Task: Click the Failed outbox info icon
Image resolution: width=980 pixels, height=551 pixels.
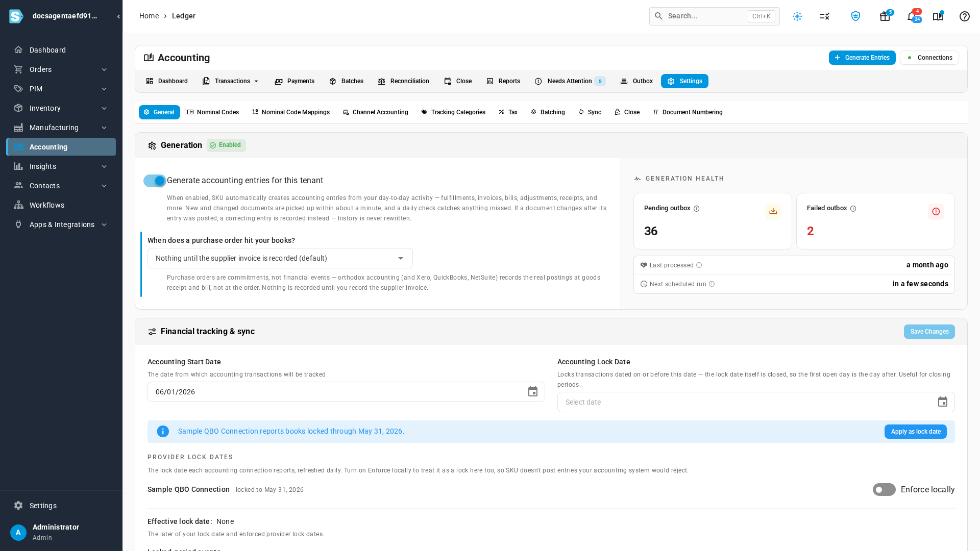Action: point(853,209)
